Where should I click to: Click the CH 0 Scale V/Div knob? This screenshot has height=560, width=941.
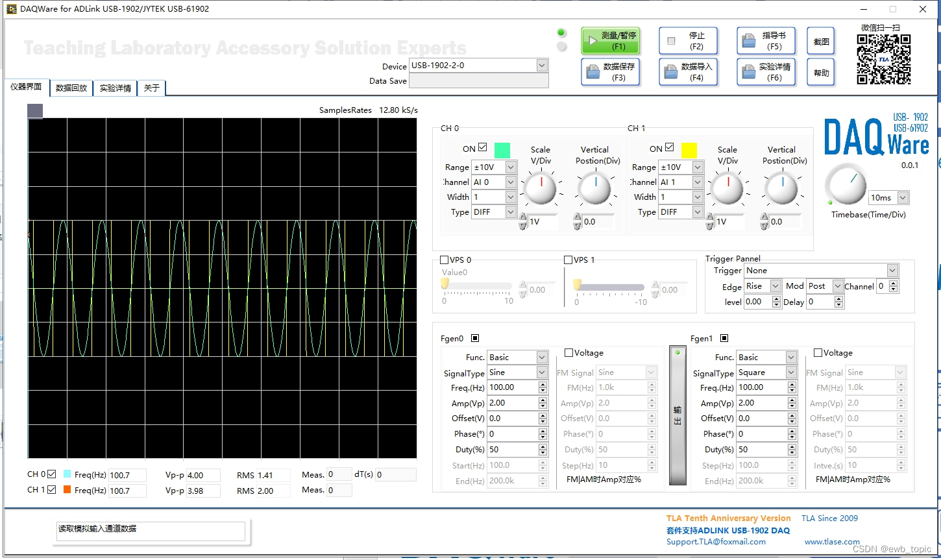pos(540,189)
